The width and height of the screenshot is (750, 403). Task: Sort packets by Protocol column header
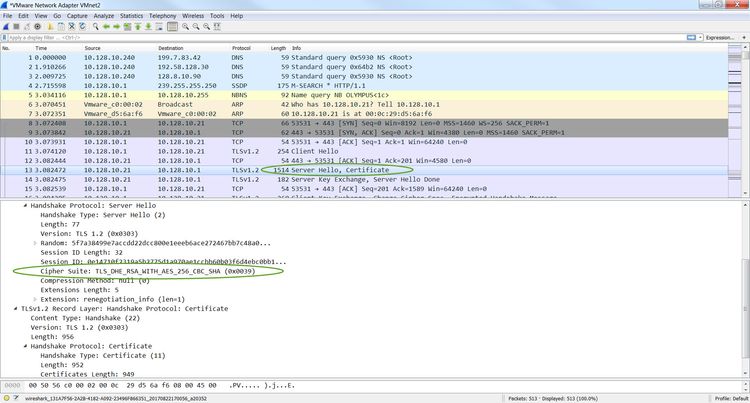(x=241, y=48)
